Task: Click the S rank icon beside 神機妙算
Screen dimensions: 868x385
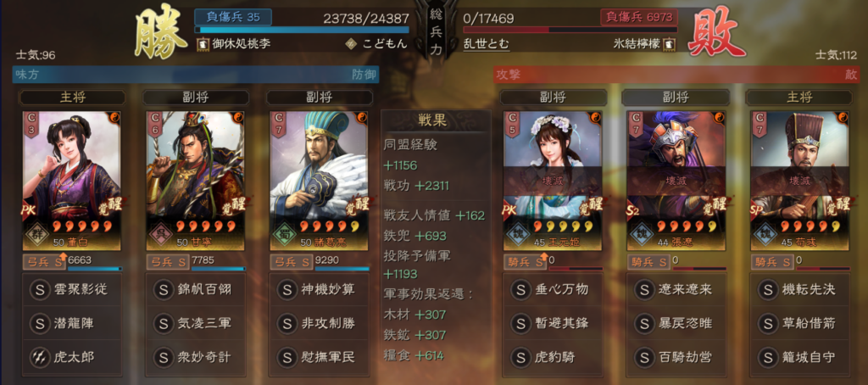Action: coord(287,289)
